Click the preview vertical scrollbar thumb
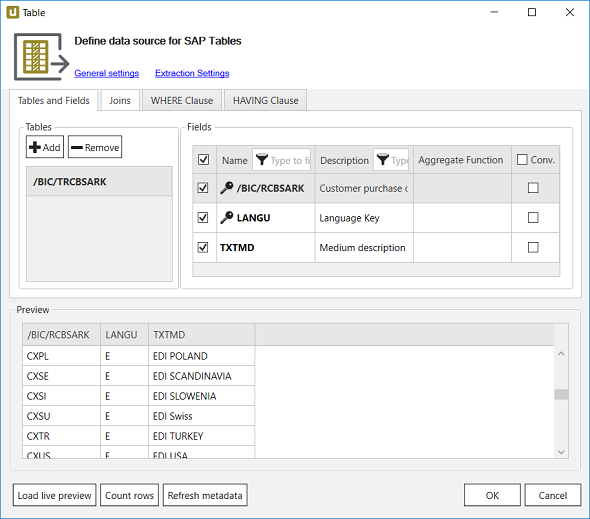Image resolution: width=590 pixels, height=519 pixels. click(561, 394)
